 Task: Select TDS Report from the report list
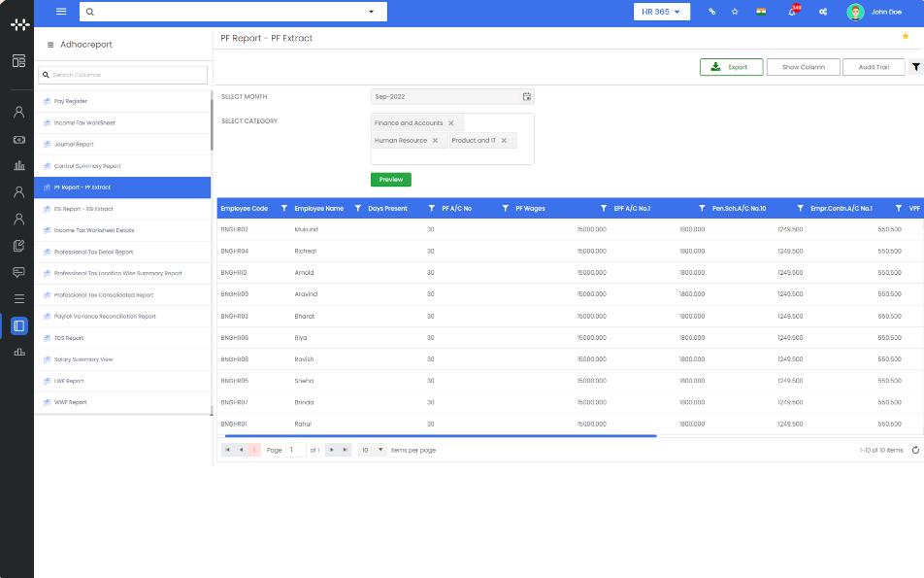[x=69, y=338]
